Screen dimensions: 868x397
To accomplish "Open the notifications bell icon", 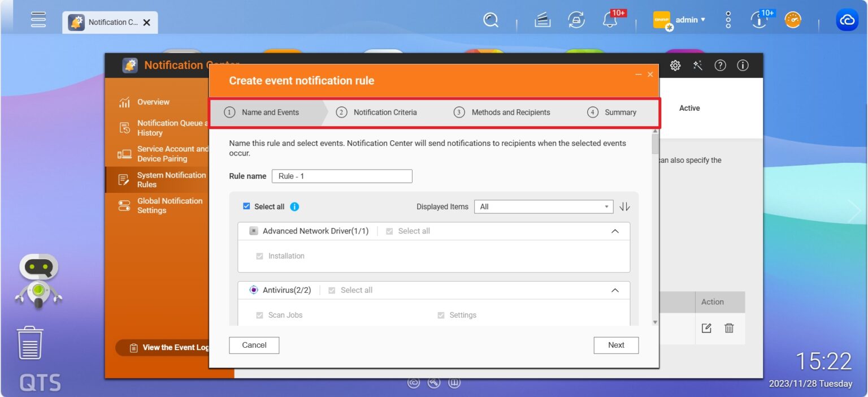I will (x=610, y=20).
